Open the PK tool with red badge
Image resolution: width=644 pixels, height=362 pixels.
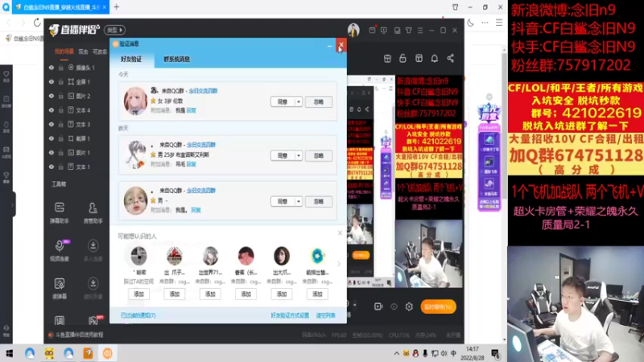point(93,320)
